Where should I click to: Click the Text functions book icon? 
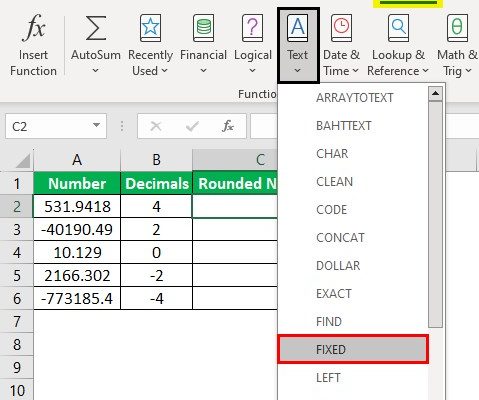298,28
